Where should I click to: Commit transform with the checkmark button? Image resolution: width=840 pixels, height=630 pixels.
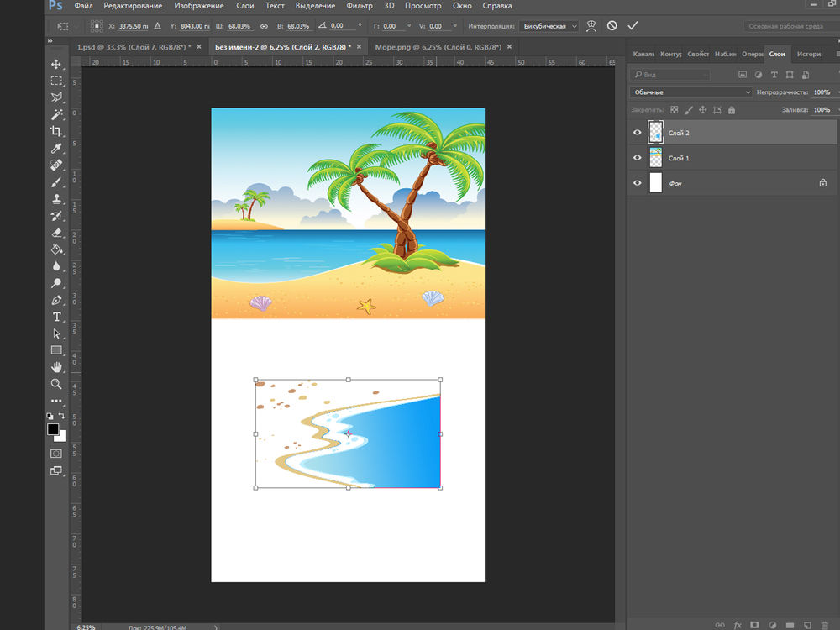[x=633, y=26]
